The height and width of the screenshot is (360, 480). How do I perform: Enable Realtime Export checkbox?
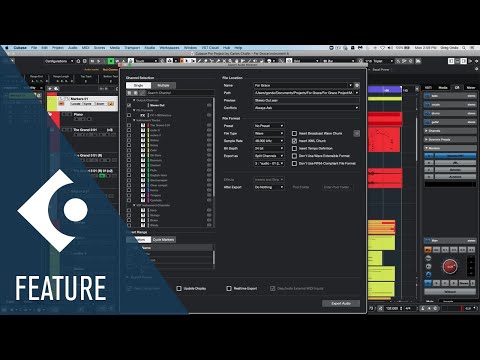coord(229,288)
